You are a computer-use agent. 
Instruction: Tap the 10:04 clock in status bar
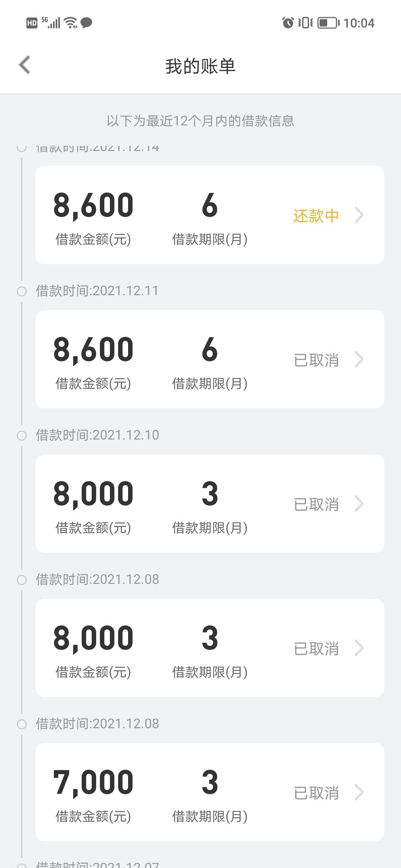(x=359, y=23)
